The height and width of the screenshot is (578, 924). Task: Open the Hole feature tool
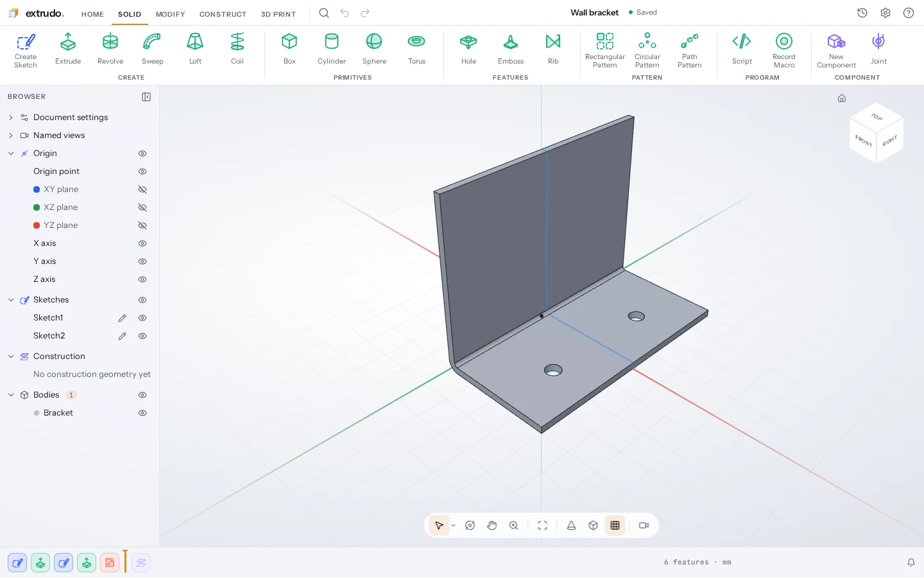pos(468,49)
